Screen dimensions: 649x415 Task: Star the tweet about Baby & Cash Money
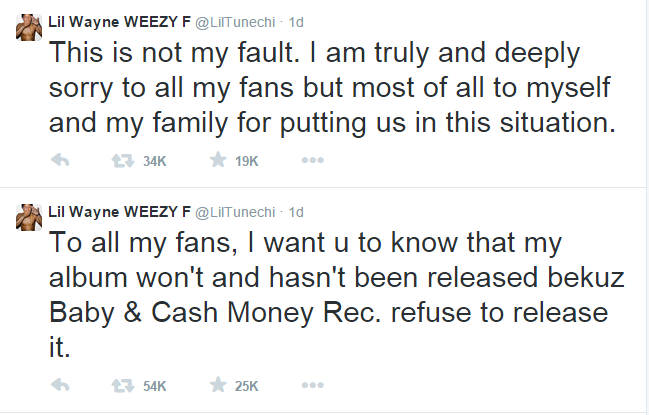215,385
